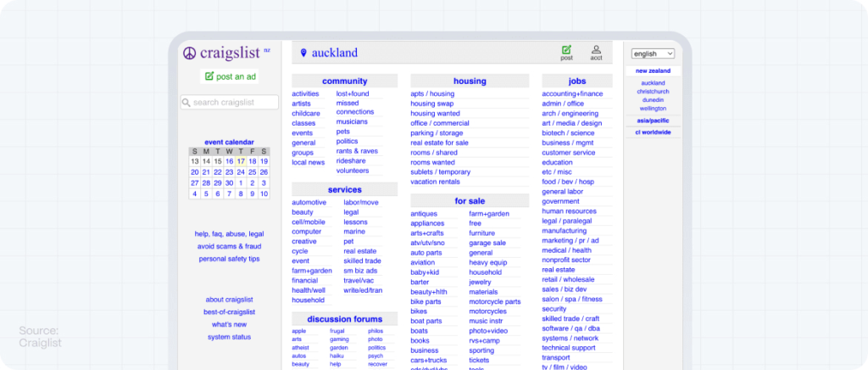The width and height of the screenshot is (868, 370).
Task: Click the search magnifier icon
Action: (x=186, y=103)
